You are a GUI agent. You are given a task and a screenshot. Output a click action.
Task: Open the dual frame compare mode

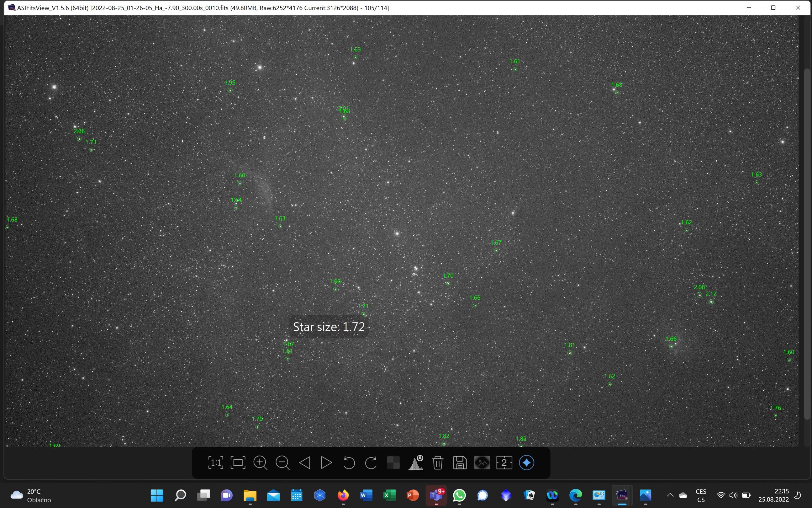click(x=504, y=463)
